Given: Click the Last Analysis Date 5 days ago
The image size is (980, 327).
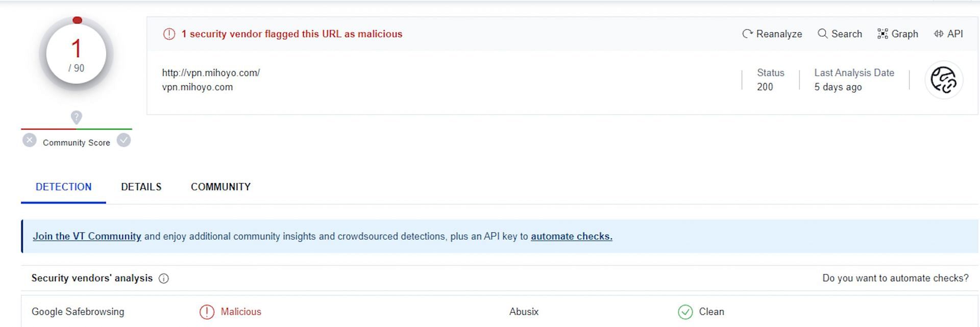Looking at the screenshot, I should coord(838,87).
